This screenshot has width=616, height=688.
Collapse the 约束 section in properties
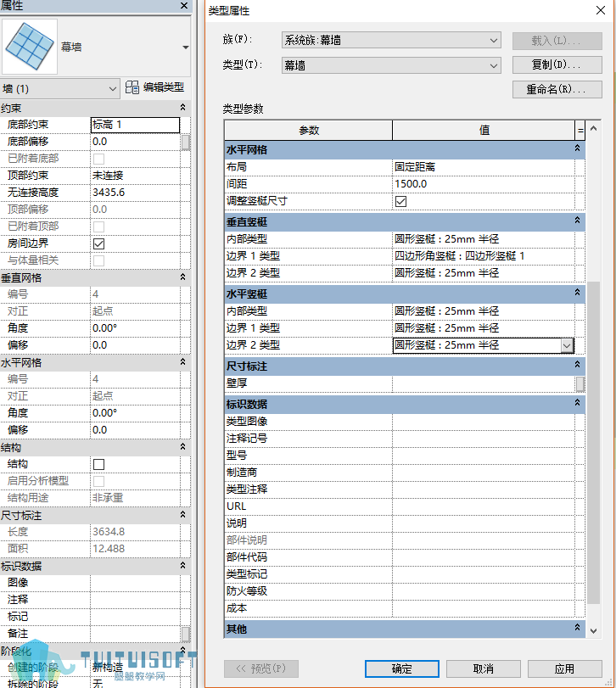(183, 108)
